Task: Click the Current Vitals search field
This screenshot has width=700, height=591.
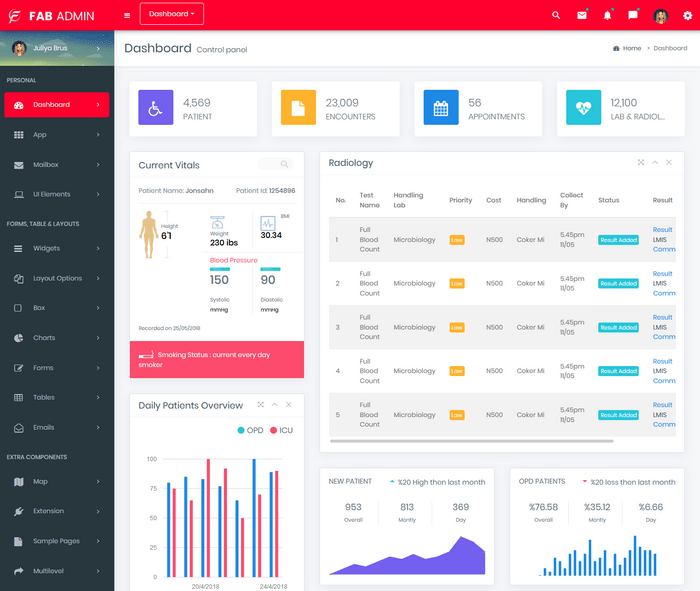Action: (x=275, y=164)
